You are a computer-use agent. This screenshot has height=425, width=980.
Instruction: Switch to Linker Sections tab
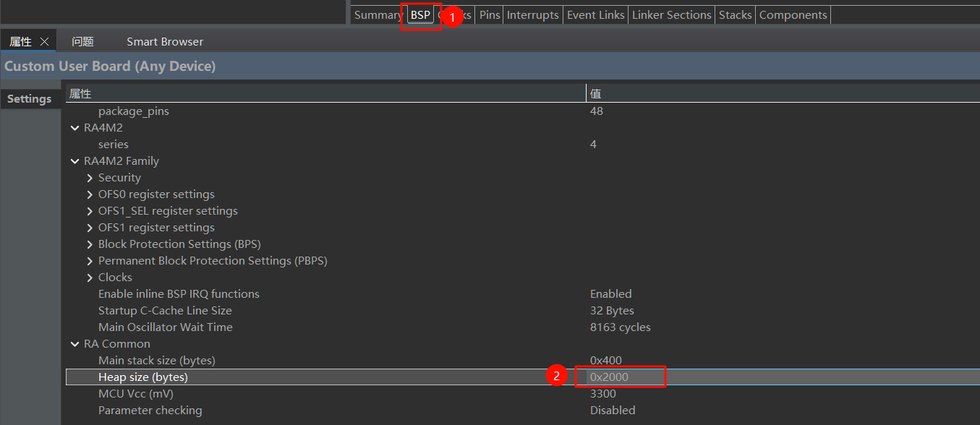tap(672, 15)
